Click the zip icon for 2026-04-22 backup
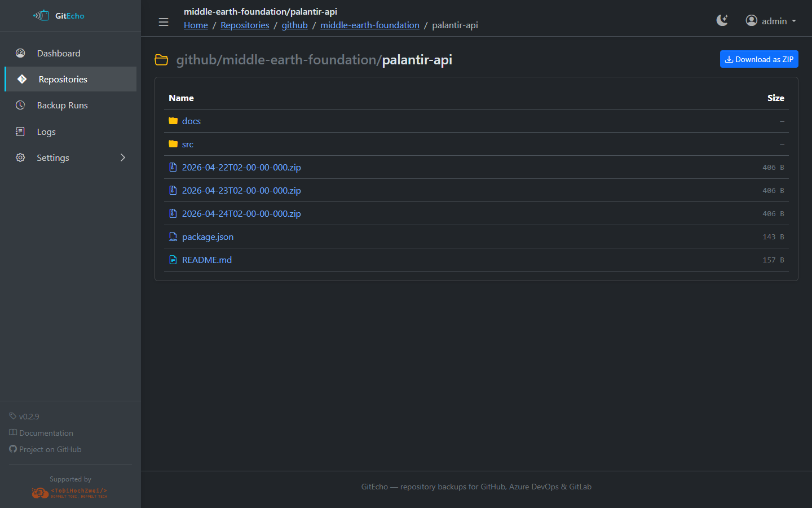Image resolution: width=812 pixels, height=508 pixels. coord(173,167)
